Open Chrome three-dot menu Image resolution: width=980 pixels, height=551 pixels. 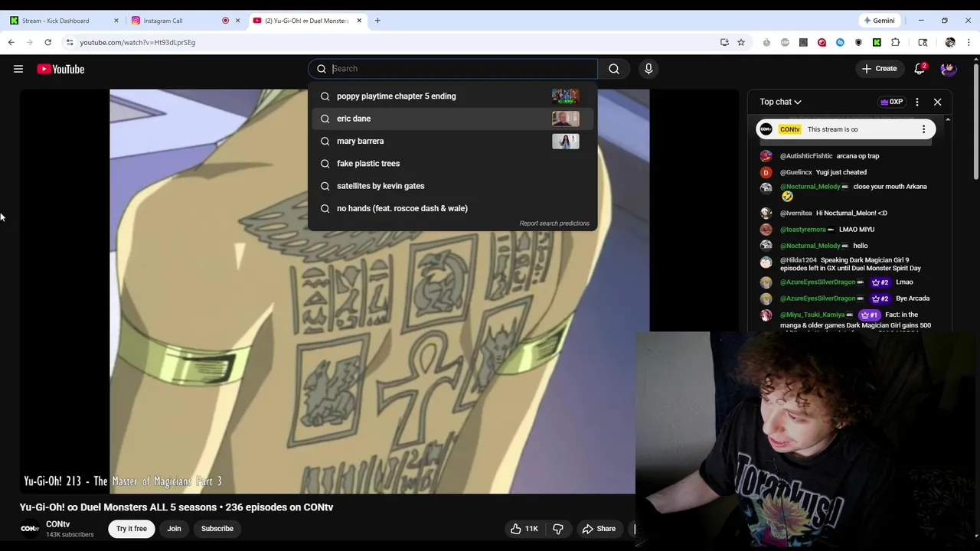(x=969, y=42)
